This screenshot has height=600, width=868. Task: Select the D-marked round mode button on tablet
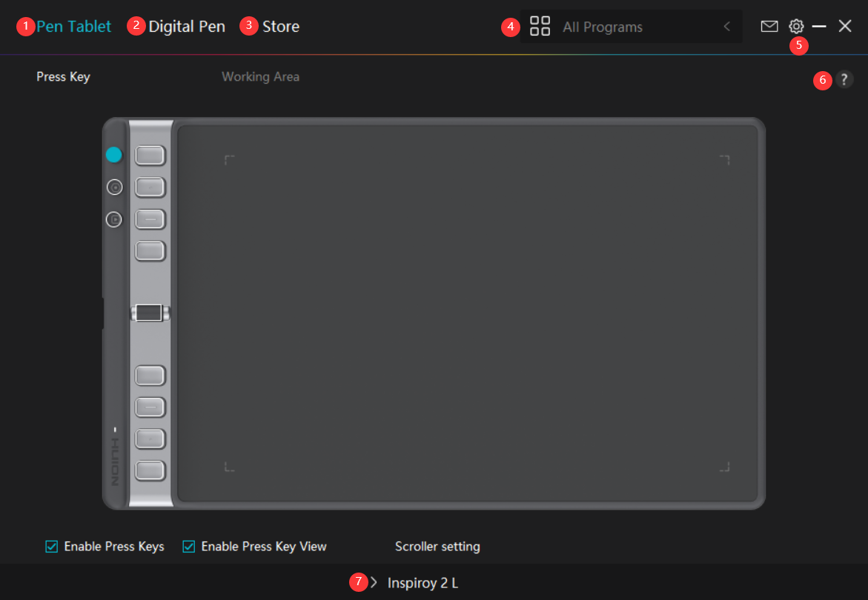point(113,219)
